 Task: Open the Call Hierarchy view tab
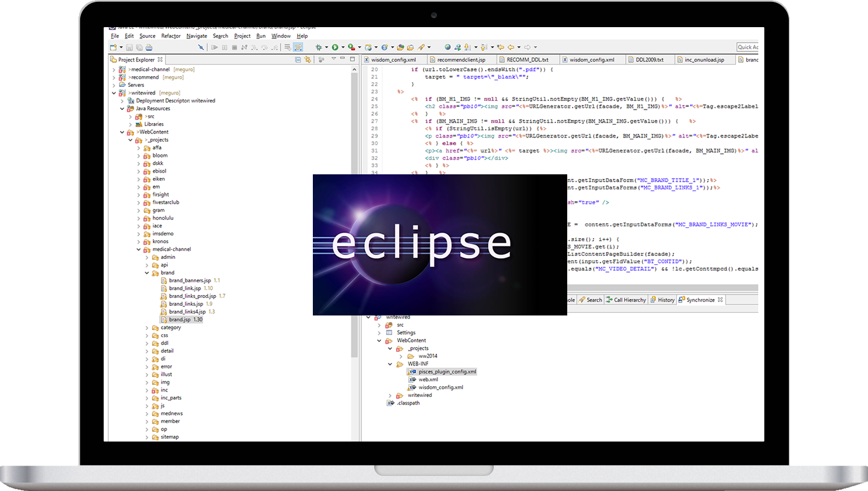click(x=626, y=300)
